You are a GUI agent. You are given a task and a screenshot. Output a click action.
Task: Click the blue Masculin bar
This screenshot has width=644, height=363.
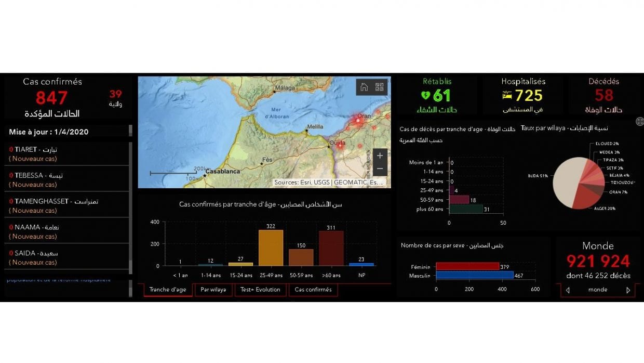point(474,275)
